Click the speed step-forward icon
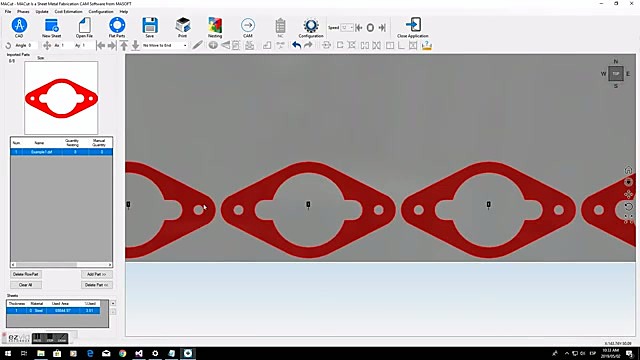640x360 pixels. [382, 28]
